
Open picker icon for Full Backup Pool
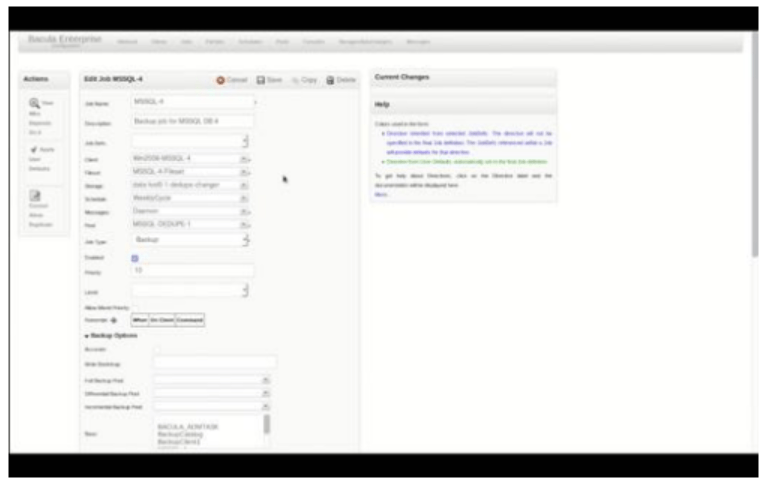265,380
